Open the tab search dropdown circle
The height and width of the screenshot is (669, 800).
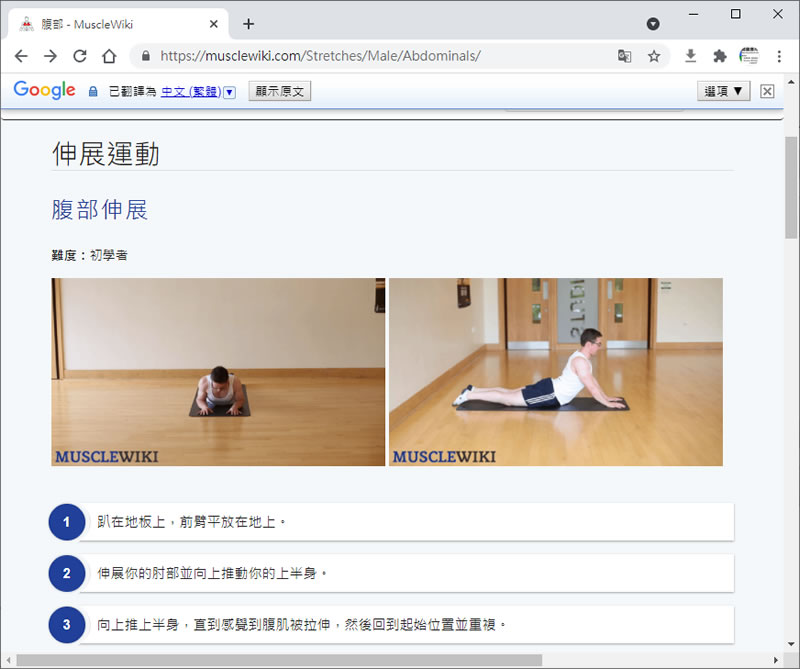(653, 24)
